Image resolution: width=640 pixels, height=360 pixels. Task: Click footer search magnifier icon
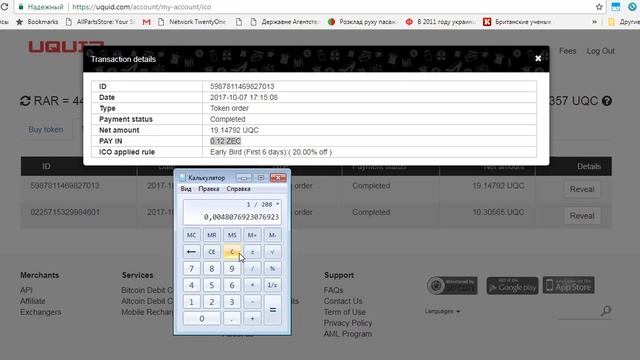[606, 311]
